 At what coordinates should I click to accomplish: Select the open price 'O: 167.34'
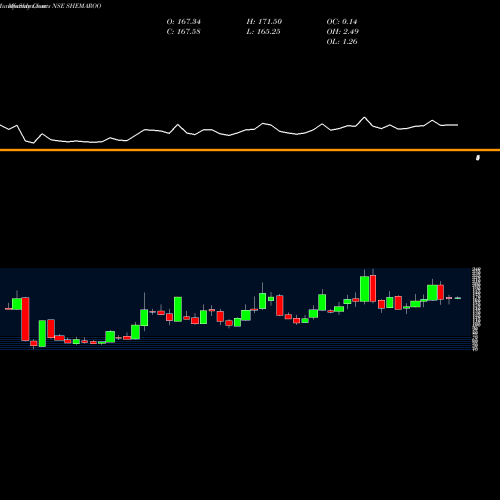tap(184, 22)
